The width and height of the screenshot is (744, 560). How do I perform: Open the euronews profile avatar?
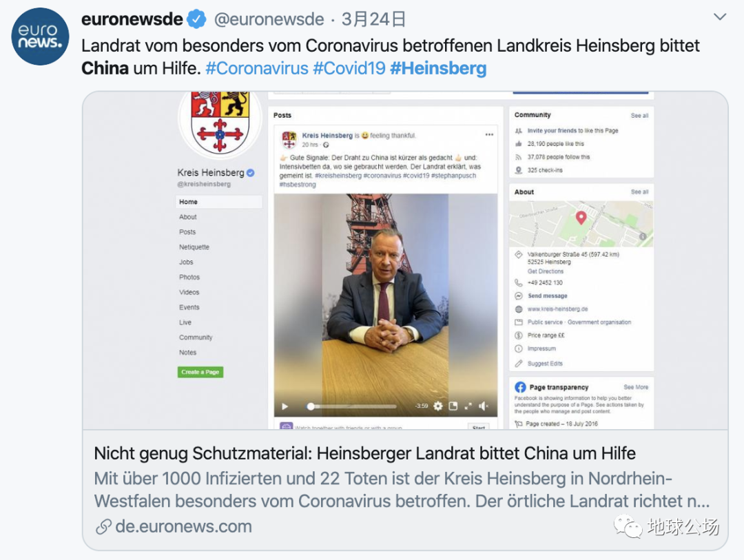[x=40, y=37]
